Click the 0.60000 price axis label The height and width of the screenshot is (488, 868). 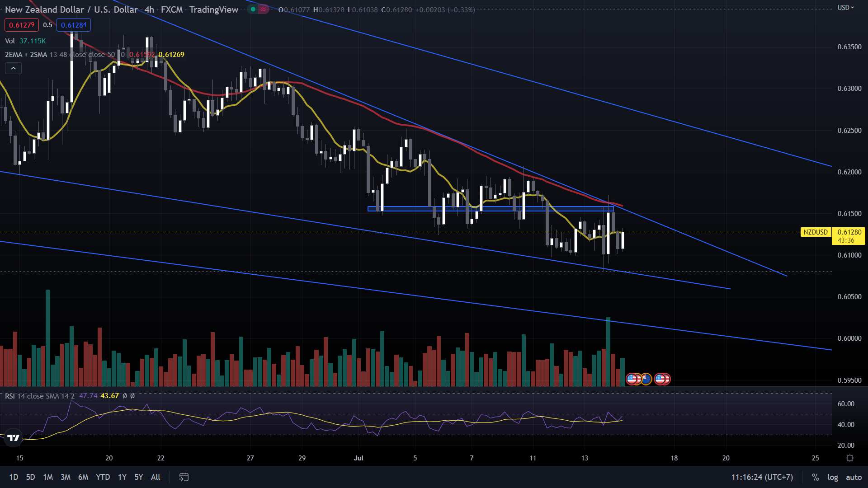[x=849, y=338]
